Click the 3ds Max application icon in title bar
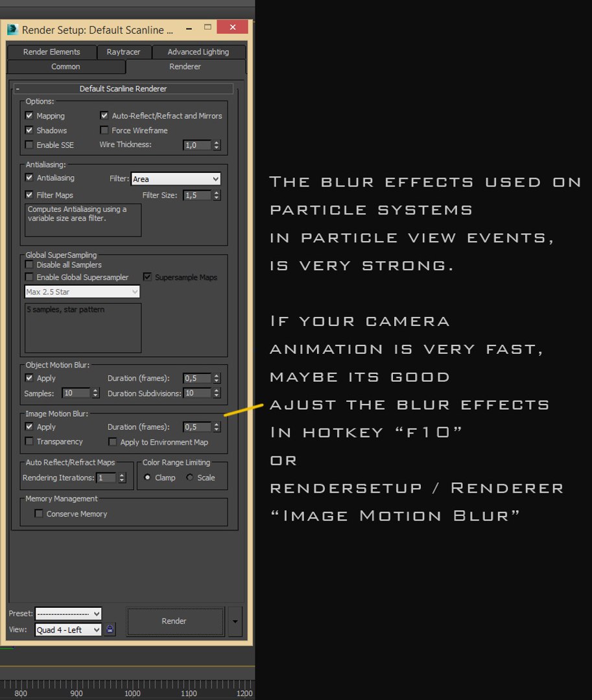 coord(12,30)
